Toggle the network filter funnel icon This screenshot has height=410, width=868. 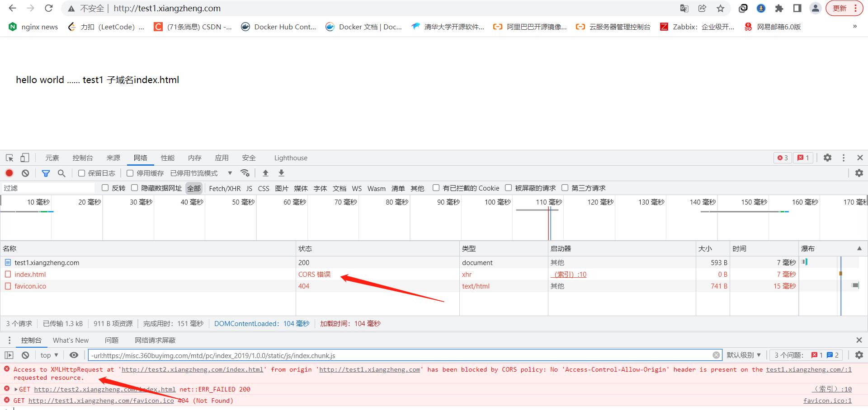click(x=46, y=173)
